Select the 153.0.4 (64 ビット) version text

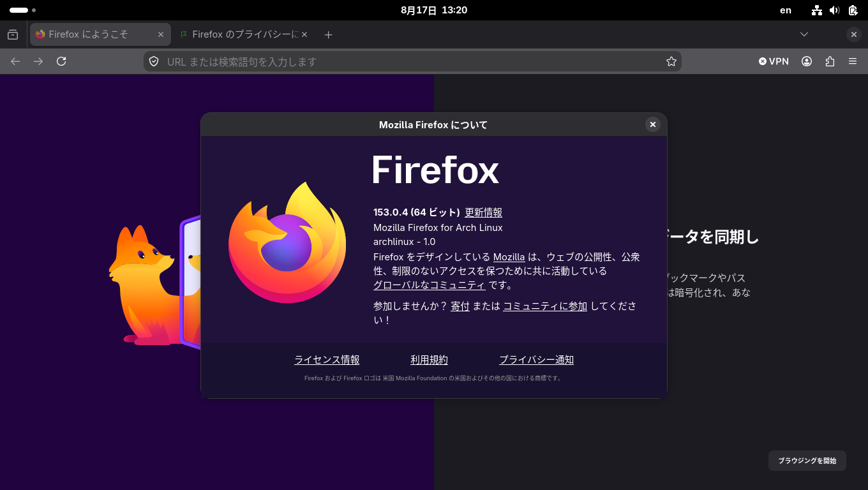tap(417, 212)
